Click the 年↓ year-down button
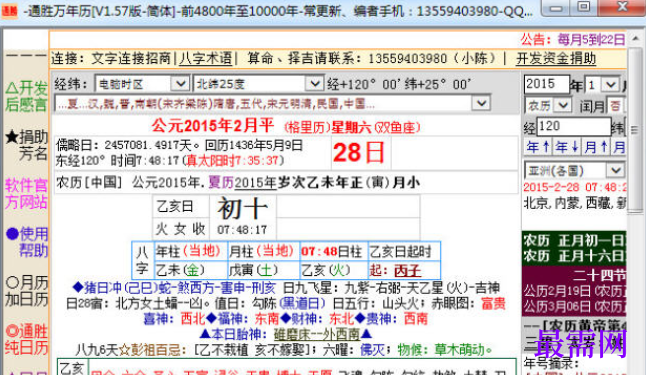Image resolution: width=646 pixels, height=375 pixels. coord(568,147)
